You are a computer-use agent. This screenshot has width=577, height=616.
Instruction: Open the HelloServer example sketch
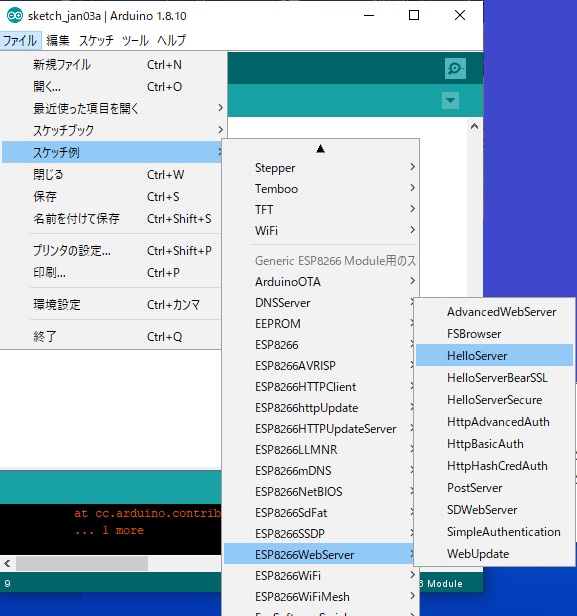click(x=495, y=356)
